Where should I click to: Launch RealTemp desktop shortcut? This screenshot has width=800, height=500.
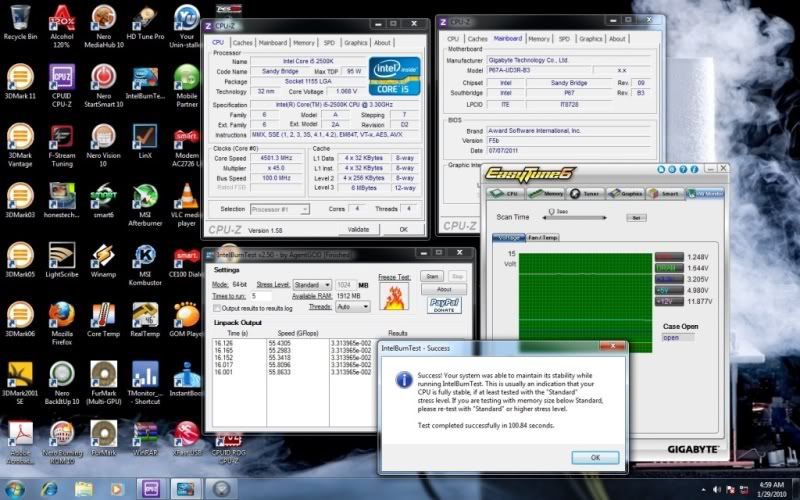(x=145, y=319)
